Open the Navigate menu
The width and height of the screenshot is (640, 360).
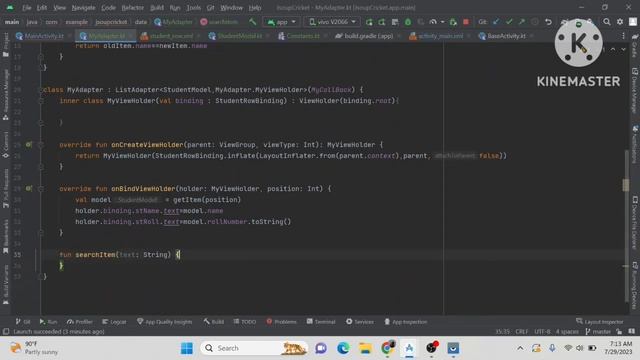[x=83, y=8]
